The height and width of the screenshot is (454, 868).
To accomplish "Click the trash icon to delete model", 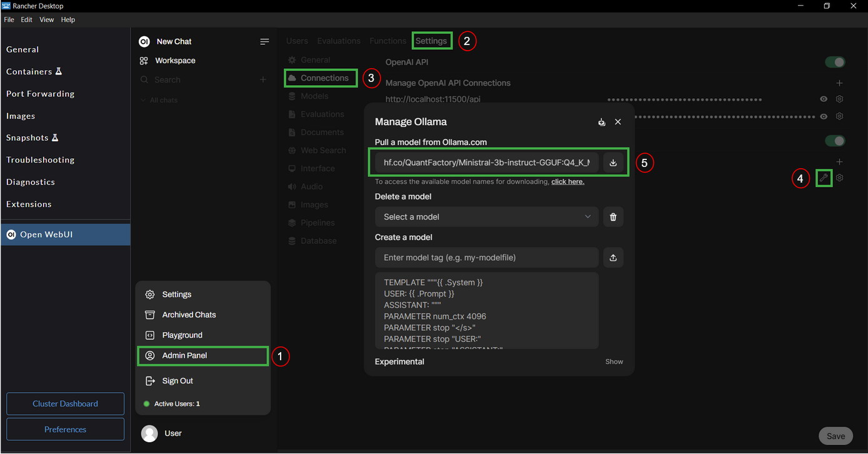I will pos(613,217).
